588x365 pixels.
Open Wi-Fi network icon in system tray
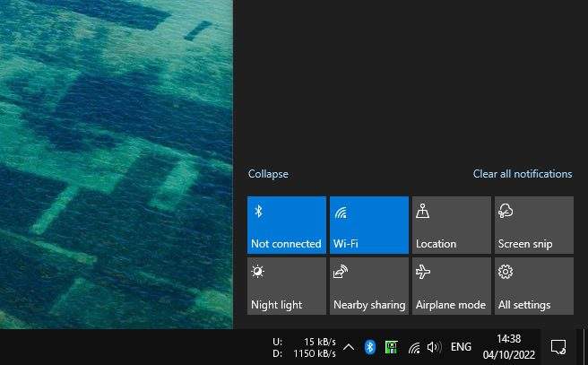(414, 348)
